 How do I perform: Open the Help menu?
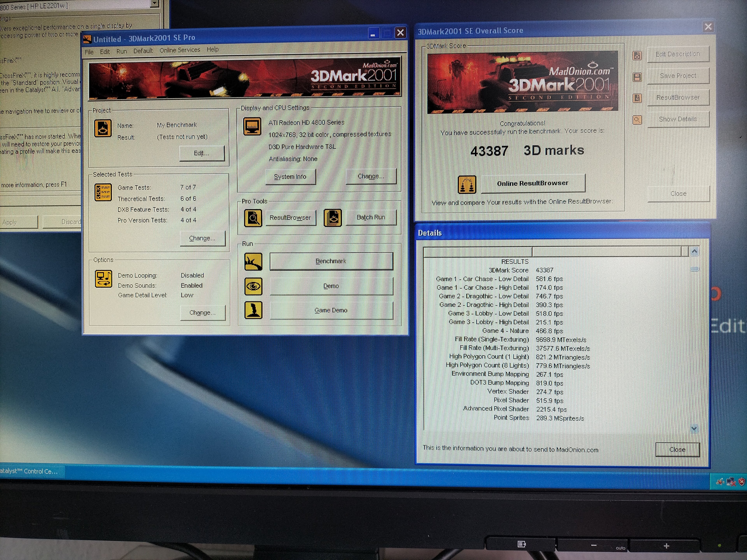(212, 49)
